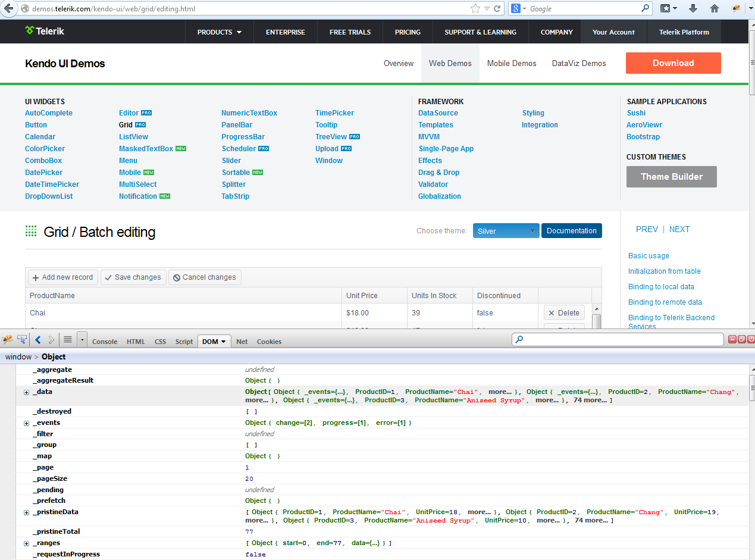The image size is (755, 560).
Task: Click the Firebug bug icon in browser toolbar
Action: pyautogui.click(x=736, y=8)
